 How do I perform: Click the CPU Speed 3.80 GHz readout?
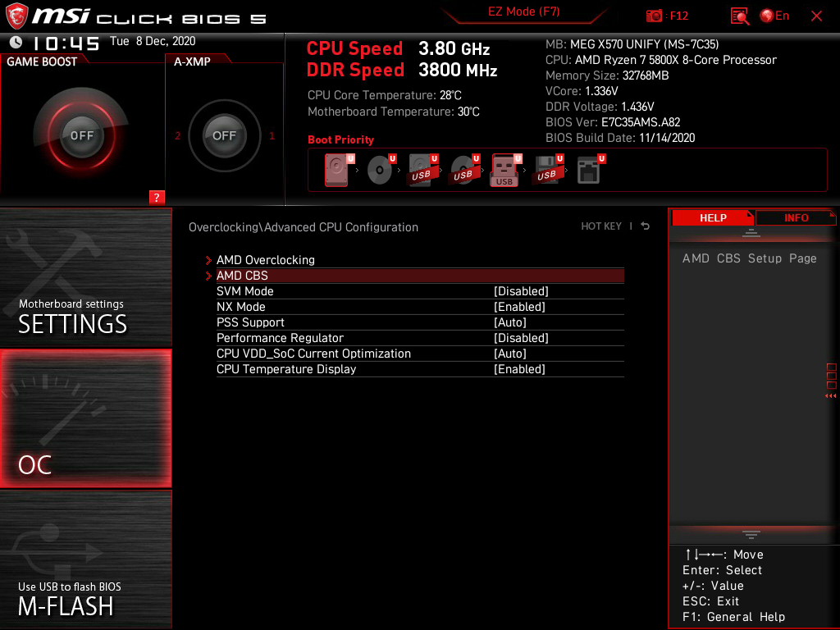[398, 48]
